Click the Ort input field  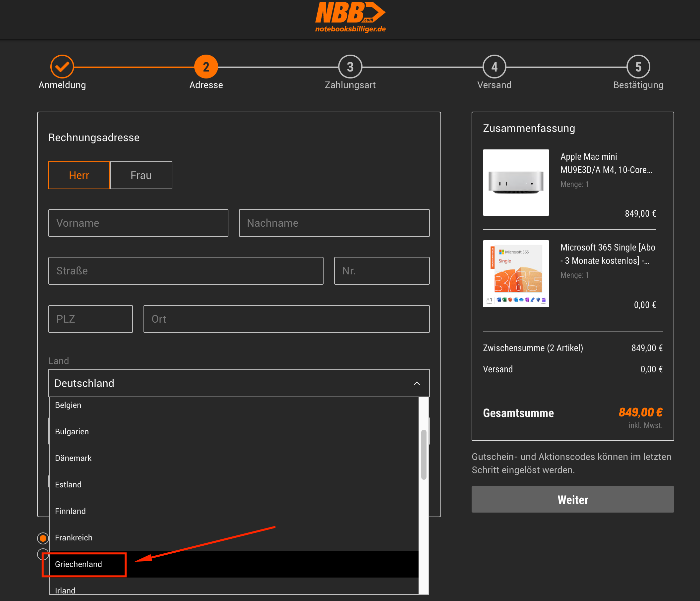coord(286,319)
